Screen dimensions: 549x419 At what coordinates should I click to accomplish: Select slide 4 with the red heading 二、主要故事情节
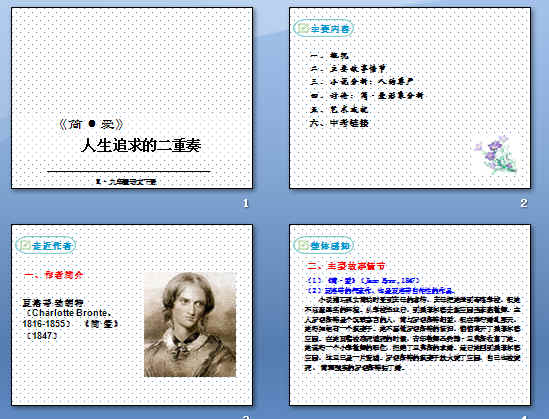410,315
